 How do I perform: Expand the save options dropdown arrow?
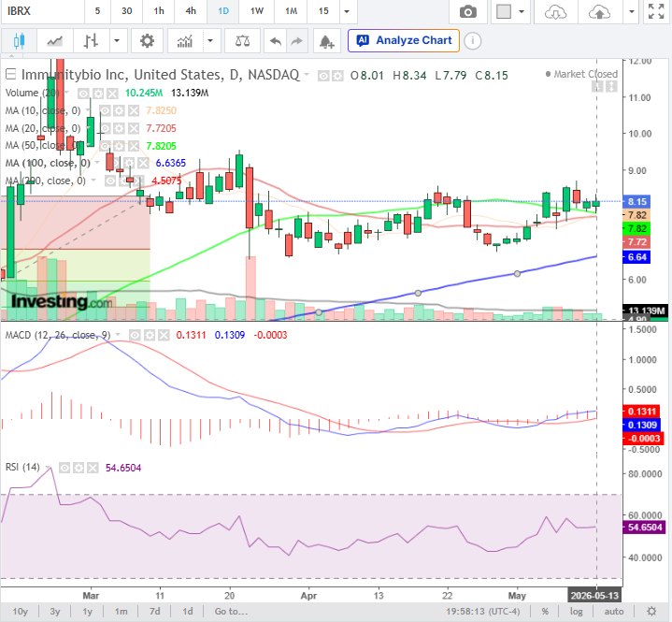tap(632, 11)
